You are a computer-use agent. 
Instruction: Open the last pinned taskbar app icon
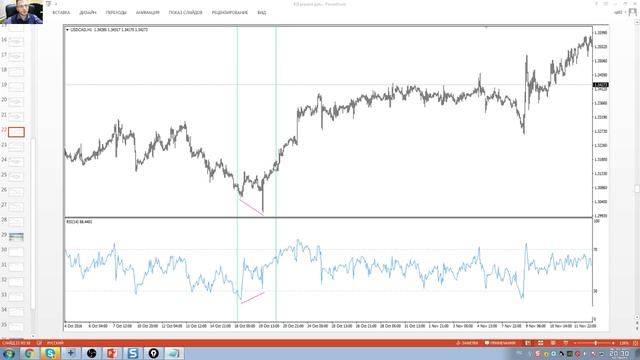(174, 353)
